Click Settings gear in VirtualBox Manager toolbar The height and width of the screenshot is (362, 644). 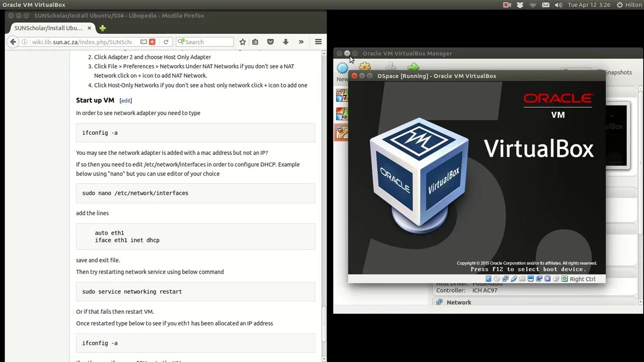coord(365,66)
